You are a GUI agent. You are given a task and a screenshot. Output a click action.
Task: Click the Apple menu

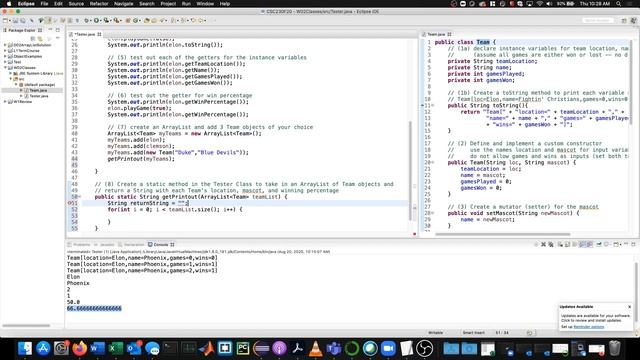click(9, 4)
